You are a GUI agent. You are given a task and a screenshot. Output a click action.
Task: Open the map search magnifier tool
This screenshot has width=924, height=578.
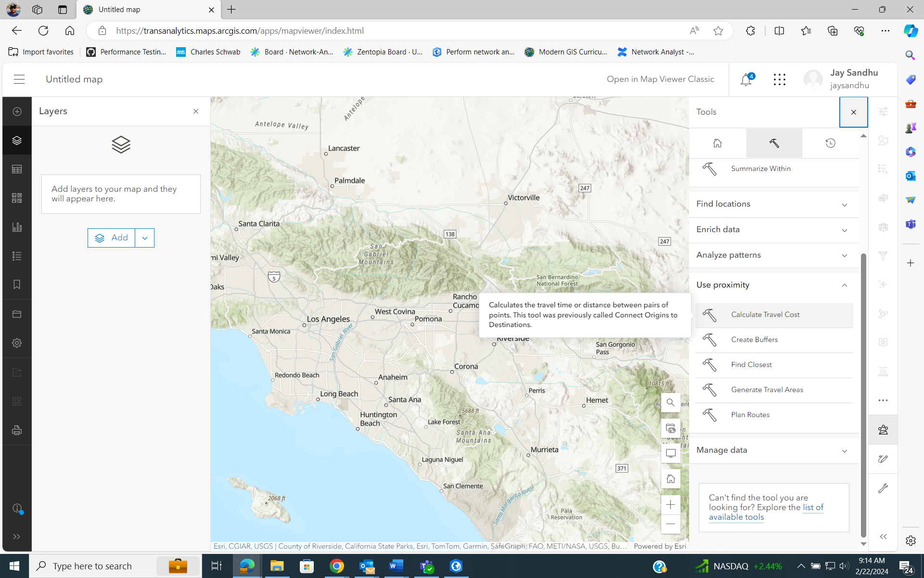671,403
